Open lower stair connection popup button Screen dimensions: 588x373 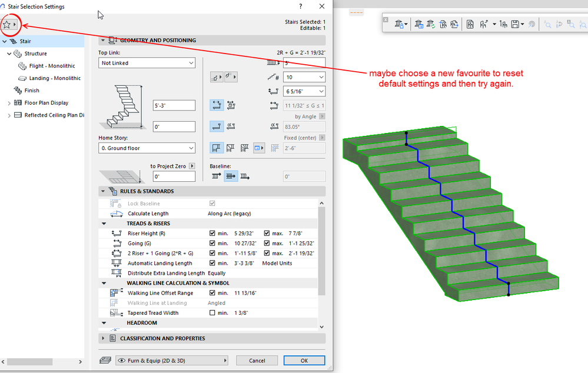(217, 77)
